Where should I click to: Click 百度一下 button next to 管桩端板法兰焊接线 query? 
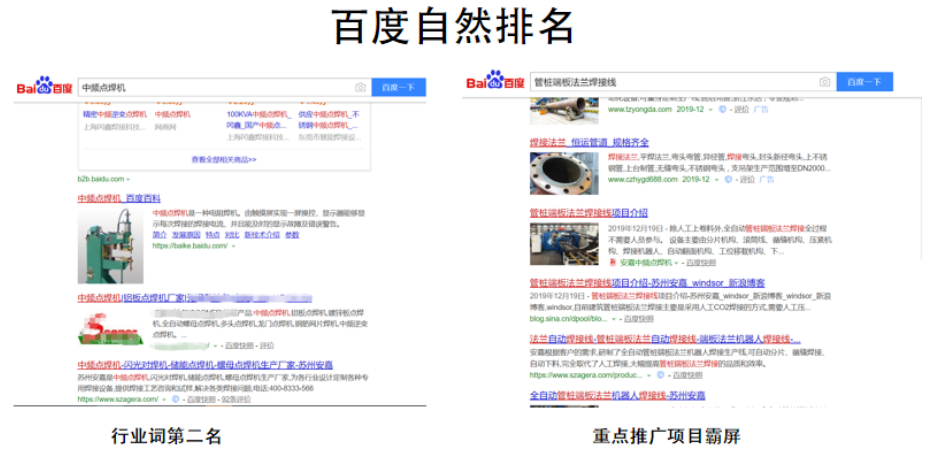coord(864,82)
